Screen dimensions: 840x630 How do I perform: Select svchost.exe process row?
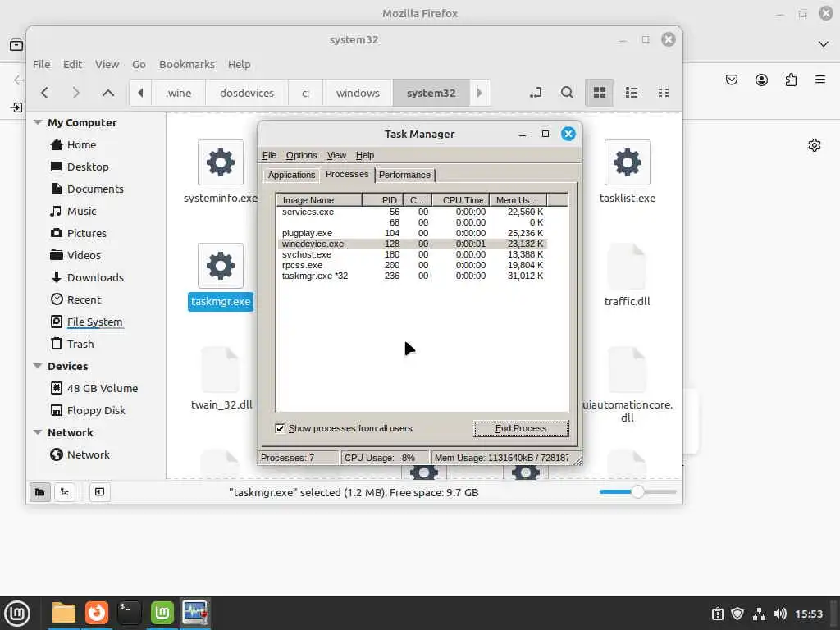point(412,254)
